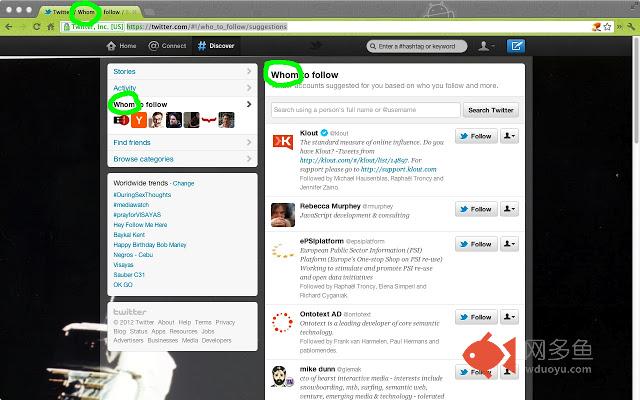Compose new tweet with blue button
The height and width of the screenshot is (400, 640).
[516, 46]
